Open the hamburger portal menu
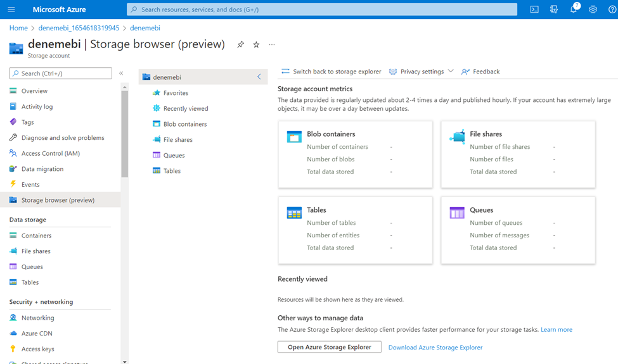This screenshot has width=618, height=364. pyautogui.click(x=11, y=9)
